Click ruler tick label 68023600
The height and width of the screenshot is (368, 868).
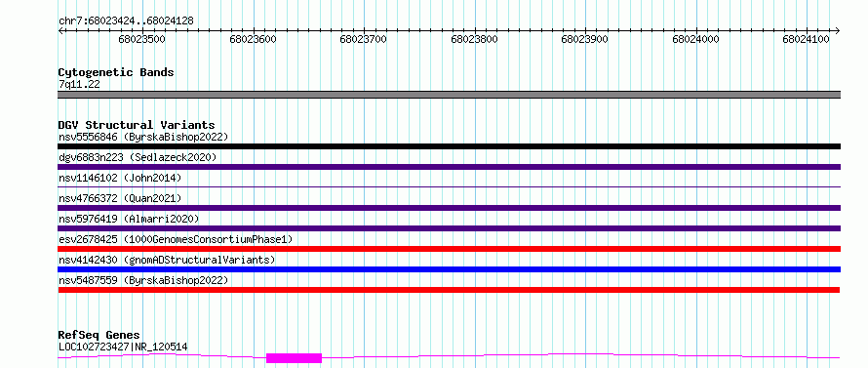(253, 39)
